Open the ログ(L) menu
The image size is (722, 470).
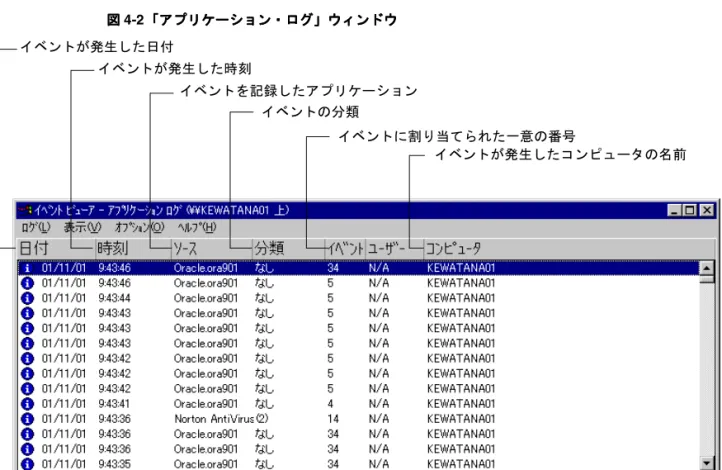pyautogui.click(x=36, y=227)
